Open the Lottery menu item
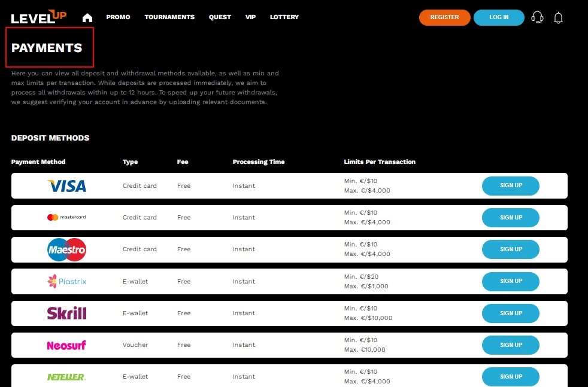Viewport: 588px width, 387px height. coord(284,17)
